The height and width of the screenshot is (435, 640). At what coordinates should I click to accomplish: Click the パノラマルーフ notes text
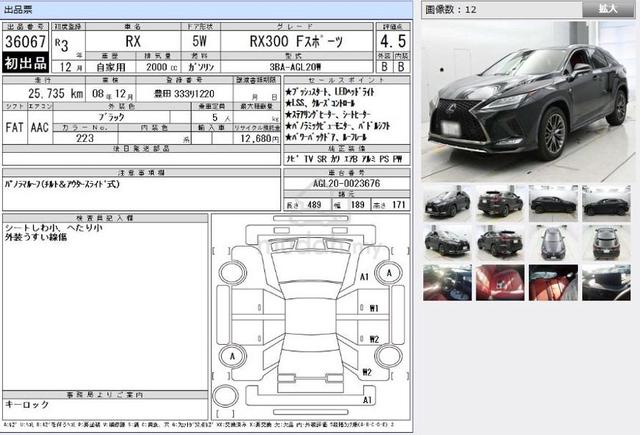[x=62, y=184]
